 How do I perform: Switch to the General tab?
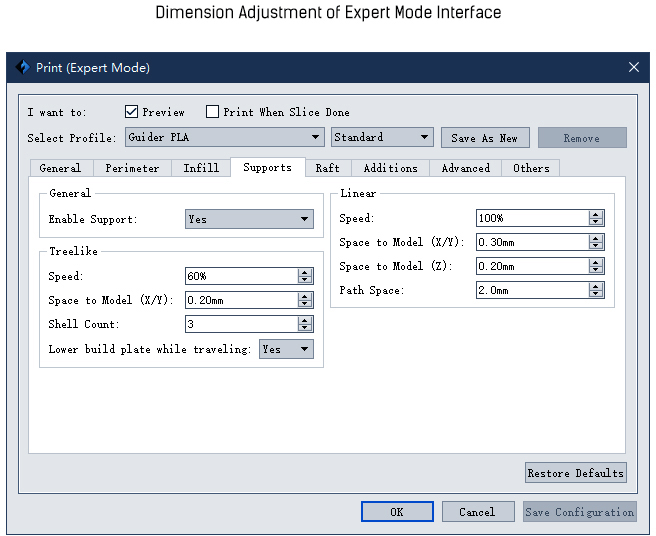tap(60, 168)
